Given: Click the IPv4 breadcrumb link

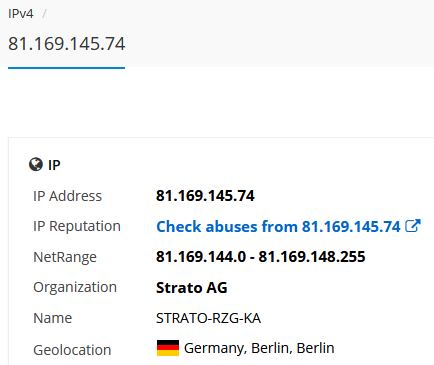Looking at the screenshot, I should click(x=21, y=14).
